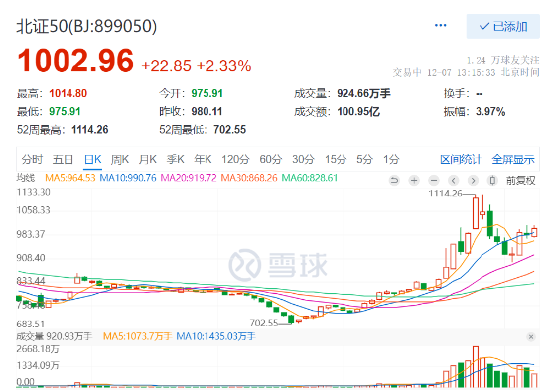
Task: Click the chart reset undo icon
Action: click(x=394, y=181)
